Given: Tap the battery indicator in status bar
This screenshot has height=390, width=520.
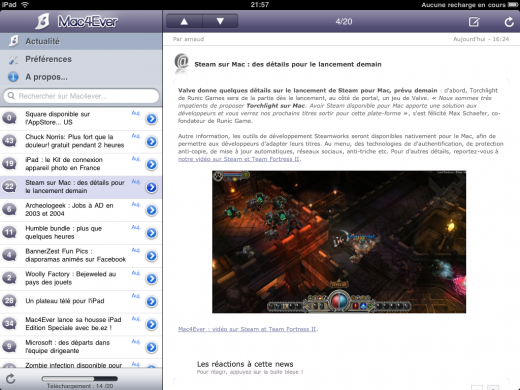Looking at the screenshot, I should (x=513, y=5).
